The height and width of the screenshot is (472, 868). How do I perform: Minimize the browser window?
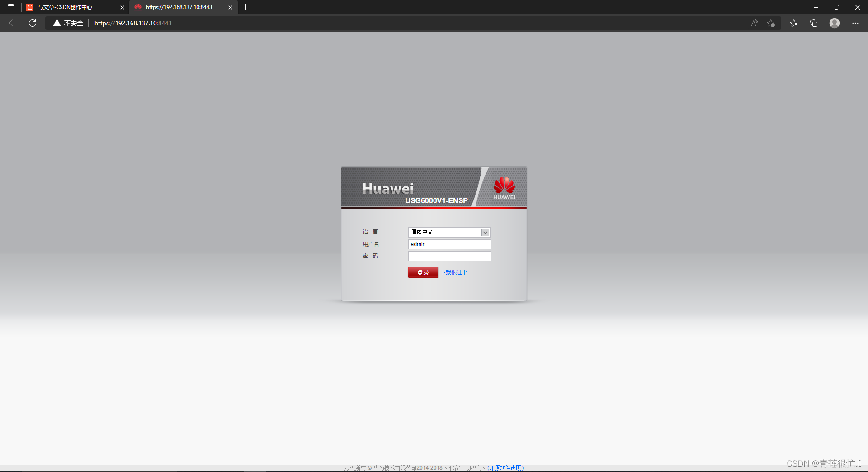tap(816, 7)
